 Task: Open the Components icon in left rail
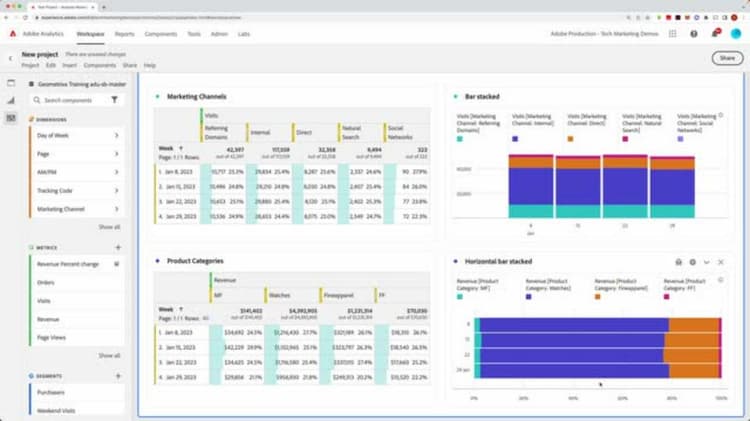point(11,118)
